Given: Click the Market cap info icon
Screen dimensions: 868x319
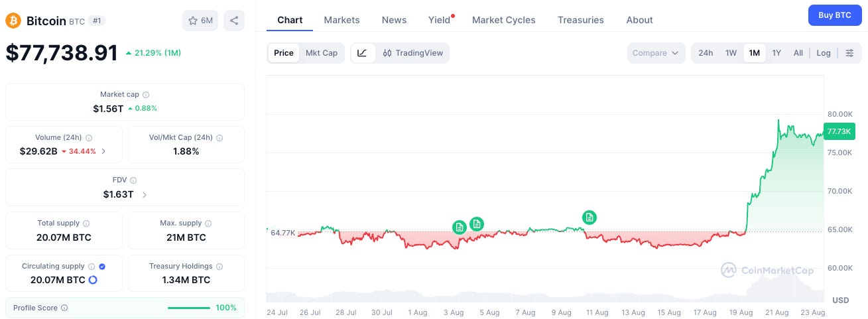Looking at the screenshot, I should tap(146, 95).
